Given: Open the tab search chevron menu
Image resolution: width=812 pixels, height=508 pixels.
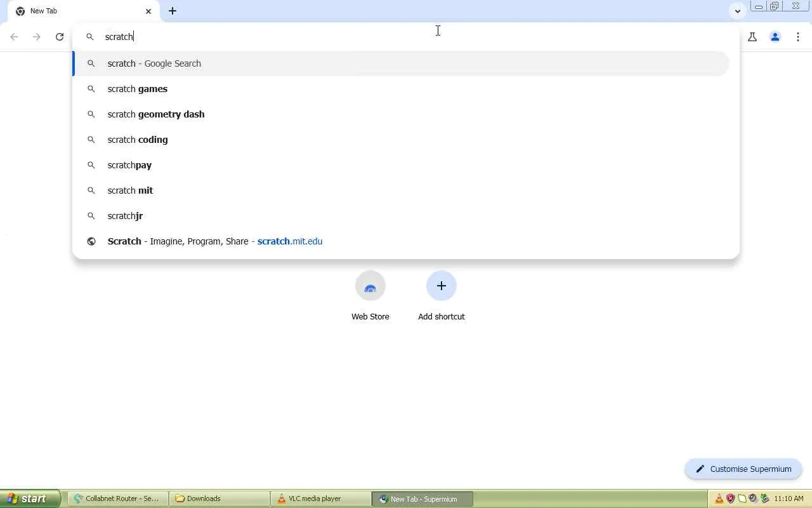Looking at the screenshot, I should click(737, 11).
